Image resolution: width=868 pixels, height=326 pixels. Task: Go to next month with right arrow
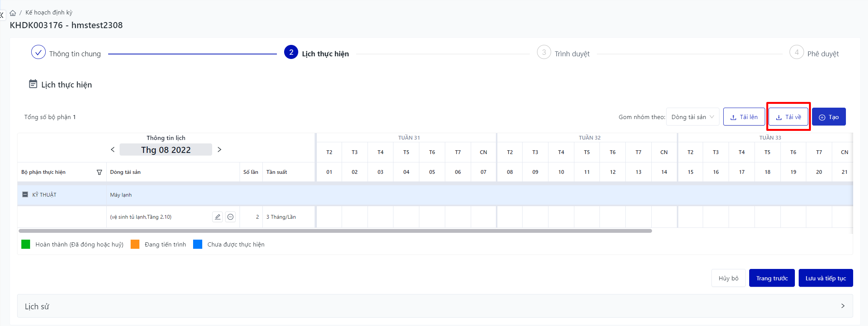pos(219,149)
